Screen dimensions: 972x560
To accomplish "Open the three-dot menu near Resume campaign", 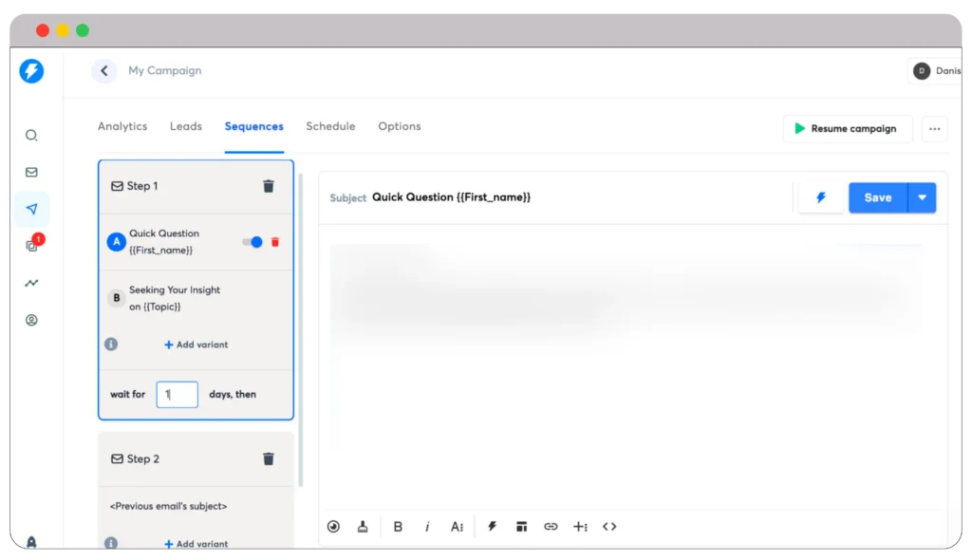I will pos(934,129).
